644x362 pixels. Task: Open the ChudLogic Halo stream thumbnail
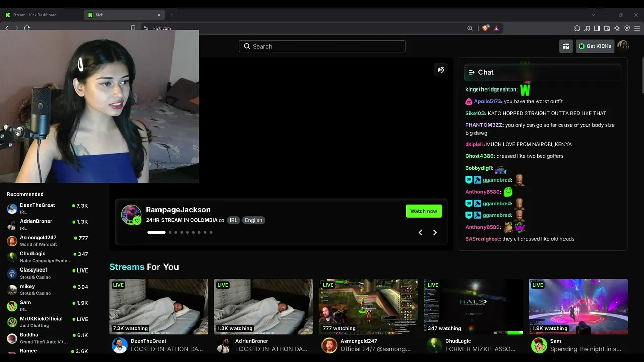[x=473, y=307]
